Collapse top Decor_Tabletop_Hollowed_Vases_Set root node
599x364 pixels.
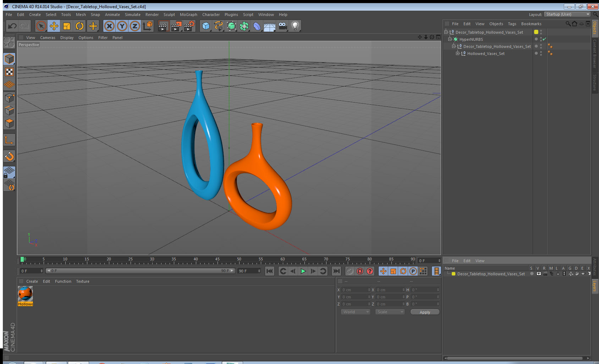click(446, 32)
